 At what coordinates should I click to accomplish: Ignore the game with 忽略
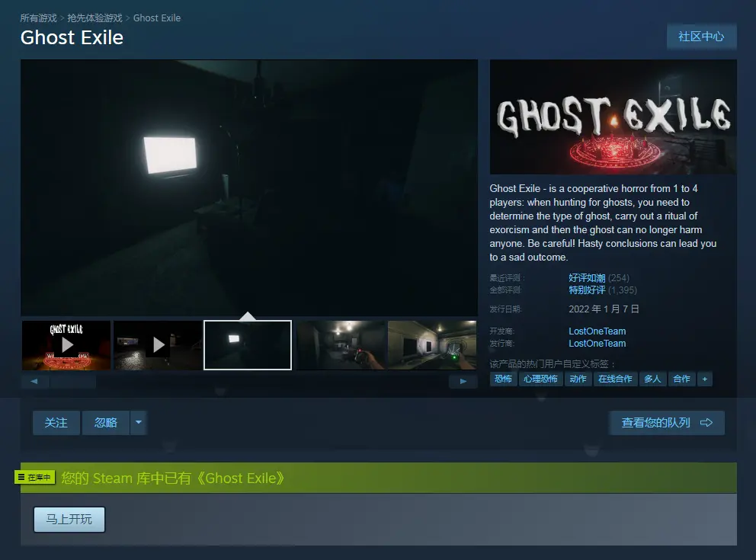(x=106, y=423)
